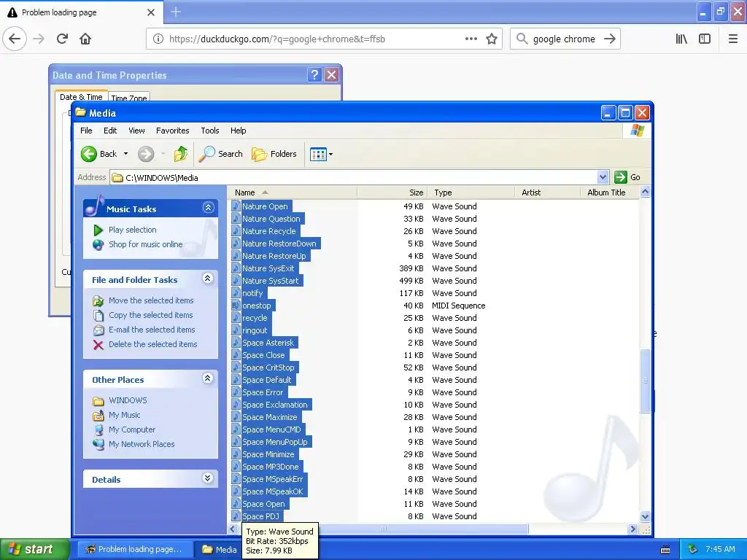Open the Favorites menu
Screen dimensions: 747x560
tap(172, 131)
